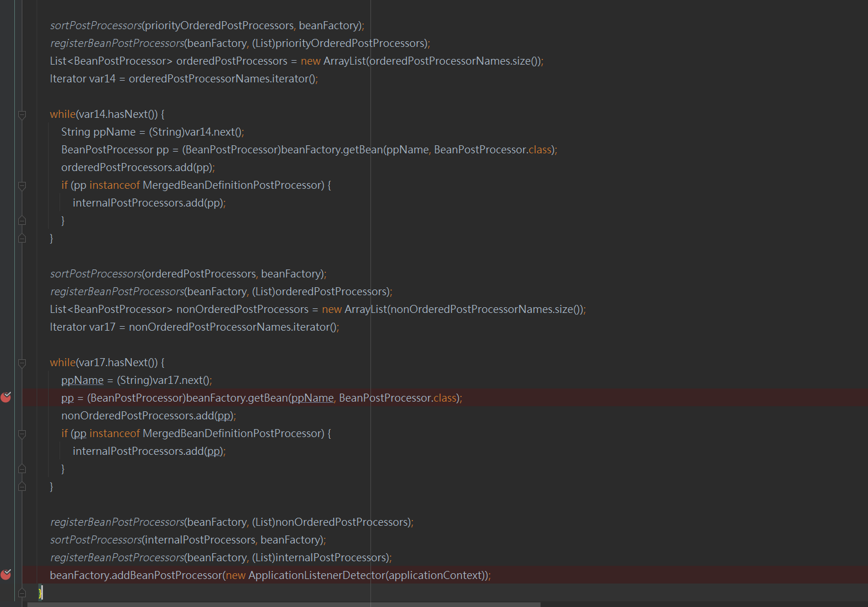Click fold end marker of var14 while block
Viewport: 868px width, 607px height.
click(x=22, y=238)
